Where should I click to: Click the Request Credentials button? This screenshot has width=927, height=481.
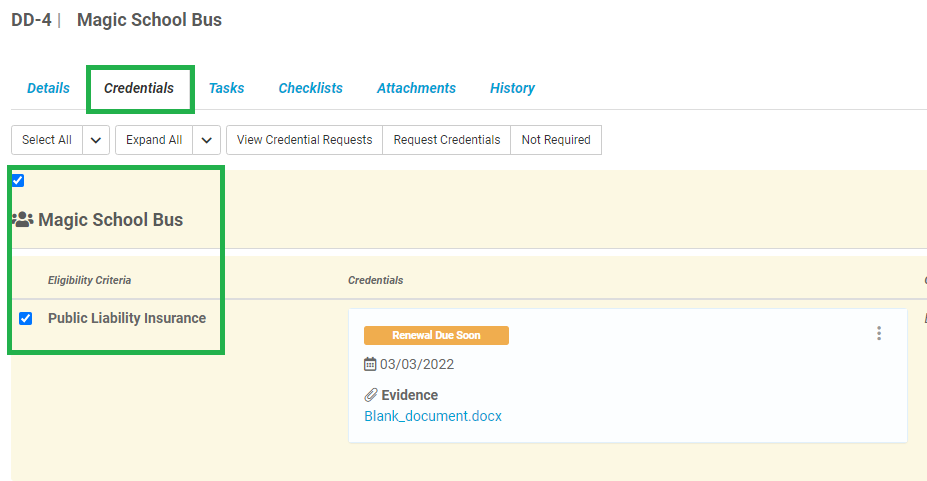click(446, 140)
